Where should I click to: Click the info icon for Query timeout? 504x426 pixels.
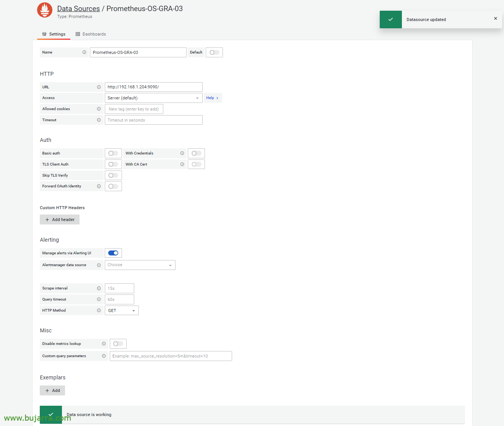(99, 299)
